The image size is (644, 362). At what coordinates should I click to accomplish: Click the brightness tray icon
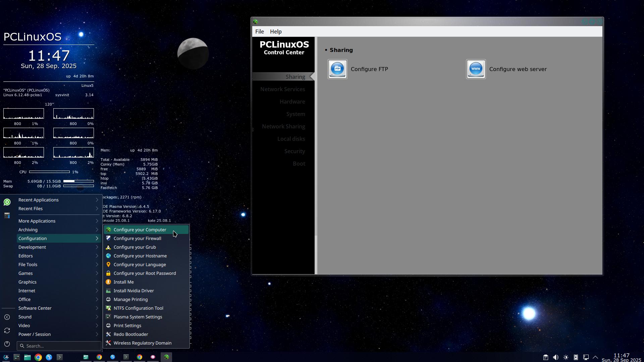coord(566,357)
